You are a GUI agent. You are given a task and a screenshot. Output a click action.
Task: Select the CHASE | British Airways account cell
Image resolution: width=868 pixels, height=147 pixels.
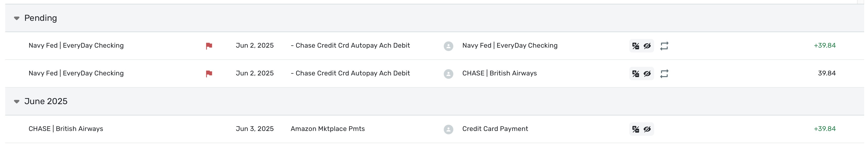coord(66,129)
